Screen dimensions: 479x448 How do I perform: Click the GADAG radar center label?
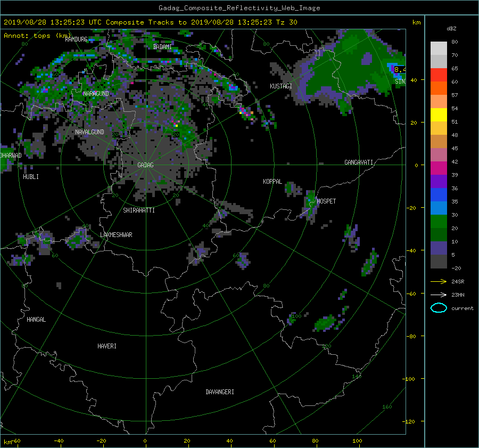(x=145, y=165)
